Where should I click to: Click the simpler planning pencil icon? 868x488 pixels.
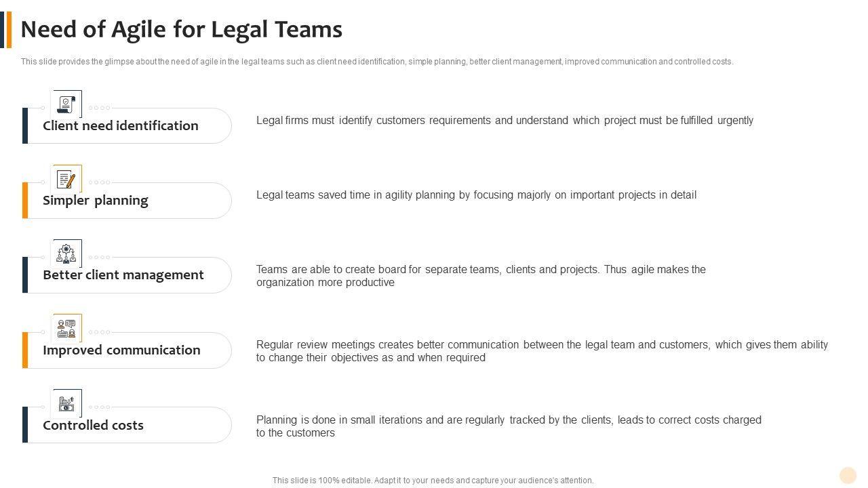66,179
